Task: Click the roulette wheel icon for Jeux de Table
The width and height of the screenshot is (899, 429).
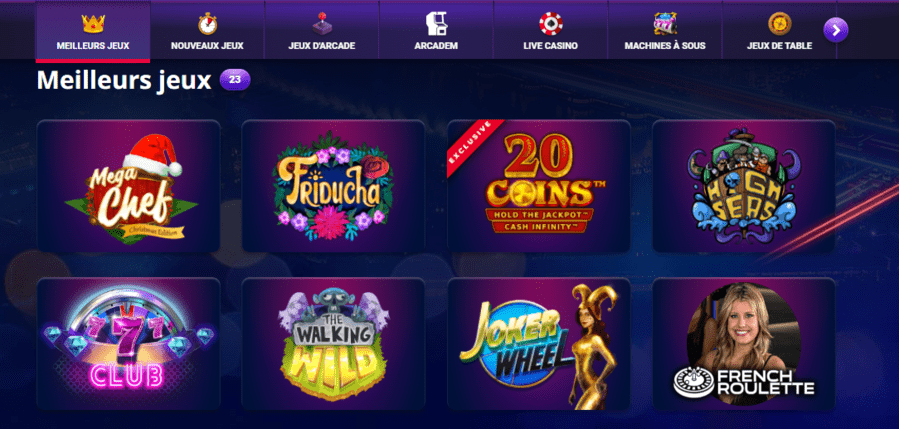Action: click(x=780, y=24)
